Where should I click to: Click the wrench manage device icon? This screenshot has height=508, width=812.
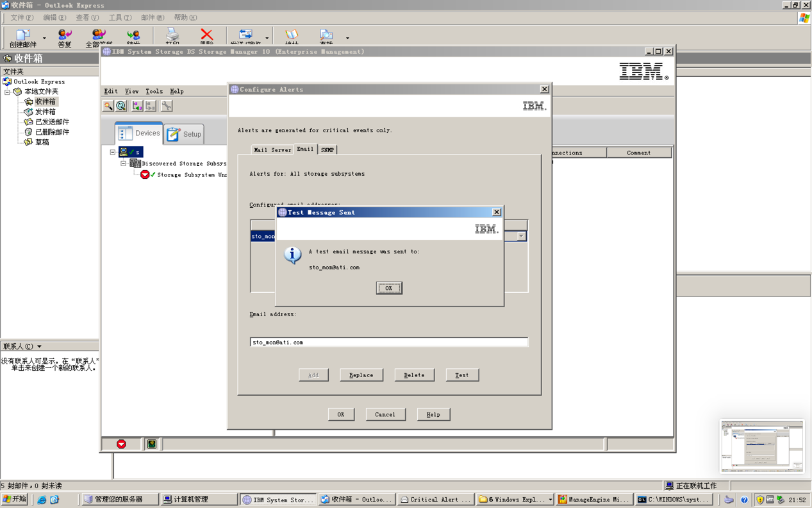click(x=167, y=106)
